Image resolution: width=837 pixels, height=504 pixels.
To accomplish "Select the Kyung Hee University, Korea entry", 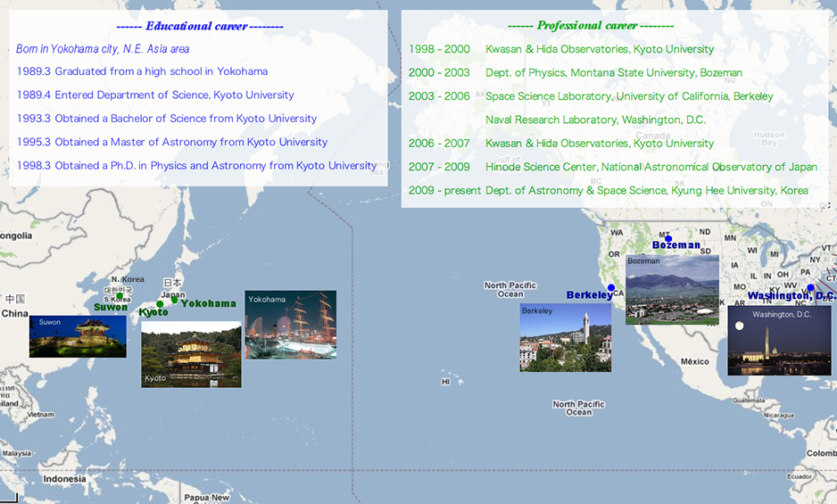I will click(646, 191).
